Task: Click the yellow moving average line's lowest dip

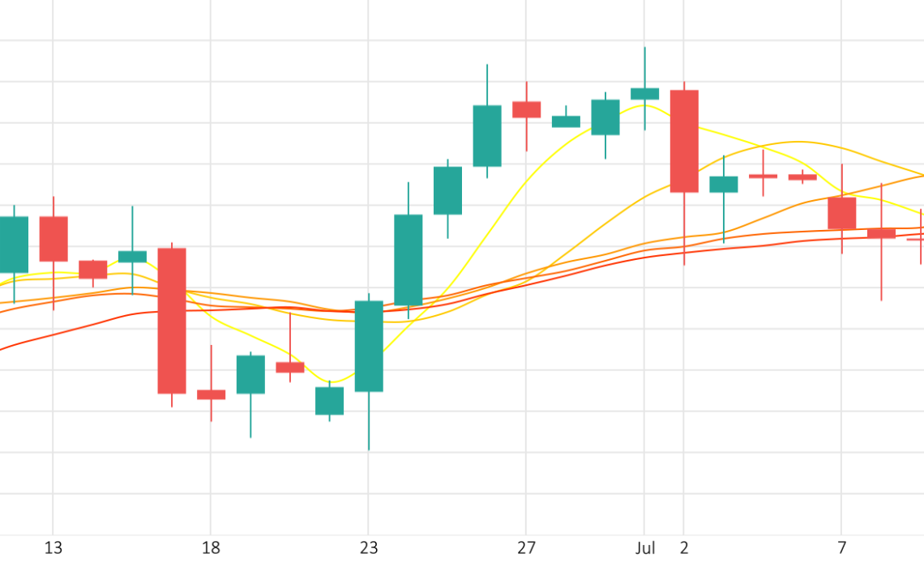Action: (334, 382)
